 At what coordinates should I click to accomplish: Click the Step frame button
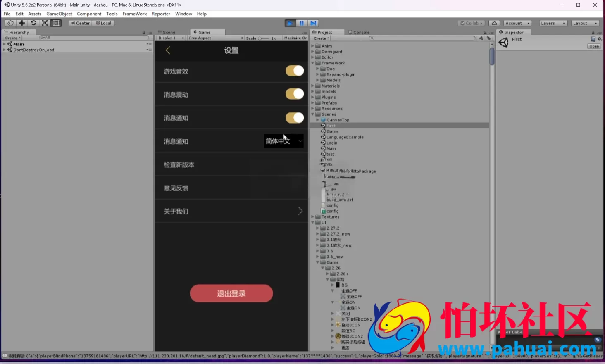(313, 23)
